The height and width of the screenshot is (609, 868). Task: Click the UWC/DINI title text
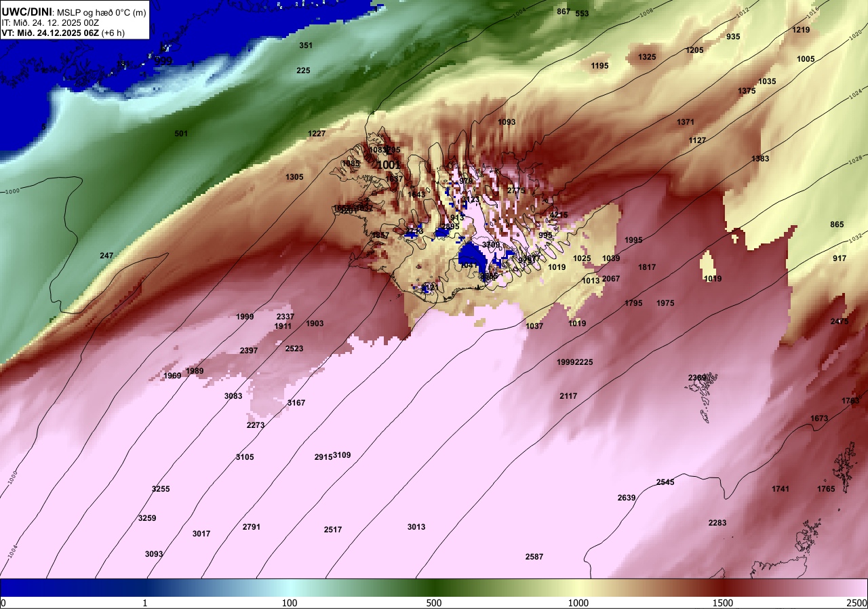pos(26,12)
